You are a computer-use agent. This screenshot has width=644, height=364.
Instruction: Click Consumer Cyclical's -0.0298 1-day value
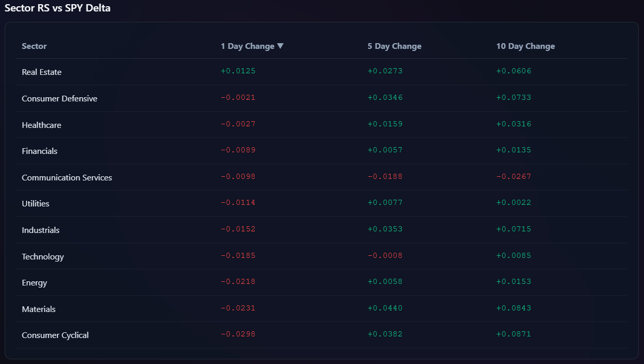(238, 334)
